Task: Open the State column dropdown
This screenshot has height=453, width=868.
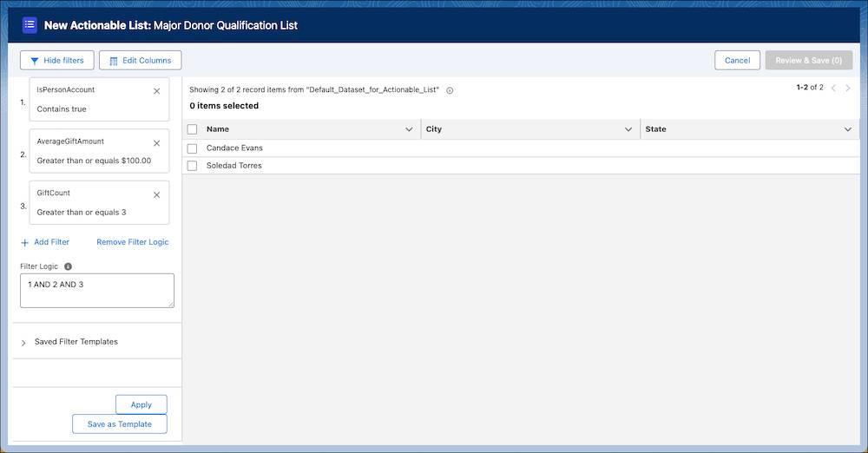Action: [847, 129]
